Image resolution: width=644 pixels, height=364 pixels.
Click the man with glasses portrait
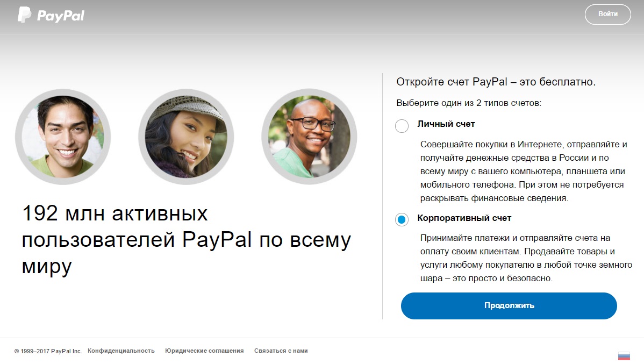[309, 137]
